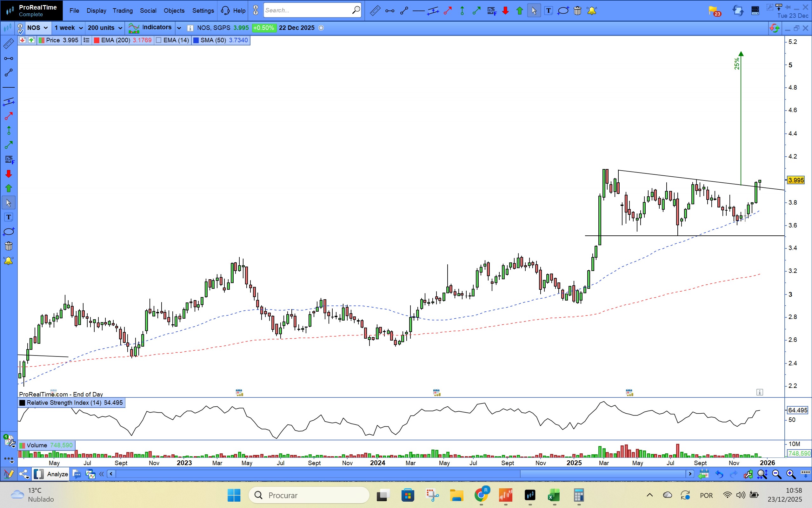Click the red down-arrow marker tool in sidebar
Image resolution: width=812 pixels, height=508 pixels.
coord(9,174)
